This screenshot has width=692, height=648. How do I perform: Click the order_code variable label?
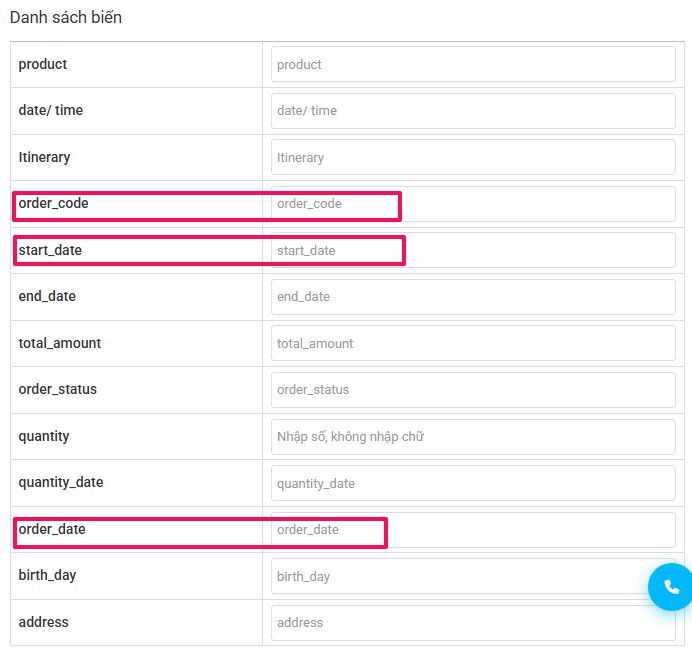pos(53,203)
